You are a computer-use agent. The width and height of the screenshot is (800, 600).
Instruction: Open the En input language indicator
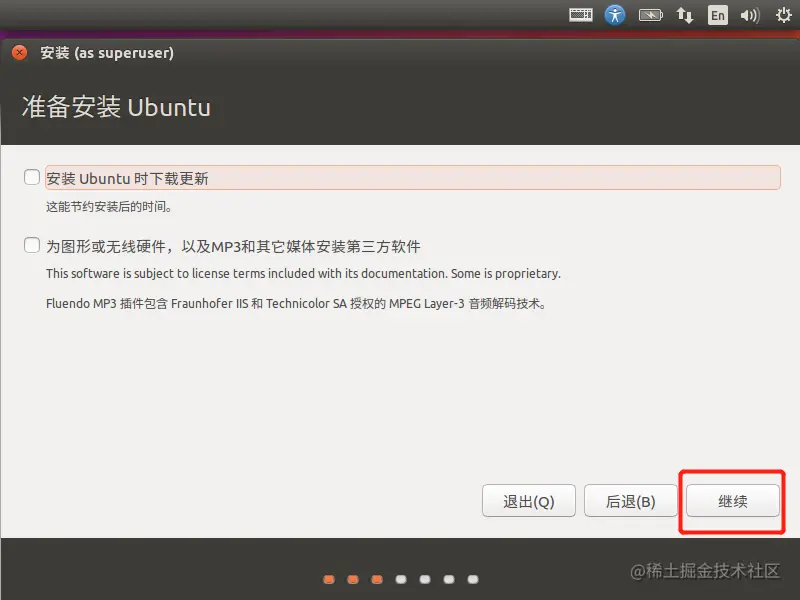pyautogui.click(x=717, y=15)
